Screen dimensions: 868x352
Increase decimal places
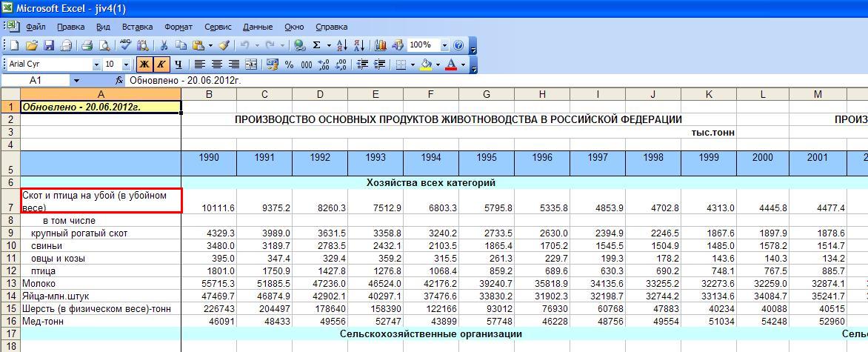324,64
